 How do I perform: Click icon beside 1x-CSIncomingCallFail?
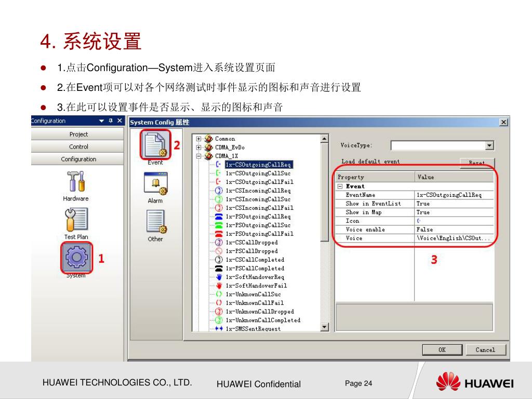click(219, 208)
